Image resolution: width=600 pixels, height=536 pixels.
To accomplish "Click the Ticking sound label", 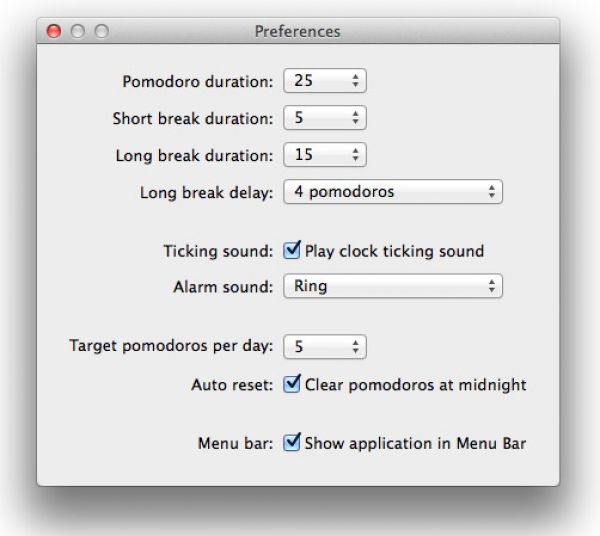I will click(217, 251).
